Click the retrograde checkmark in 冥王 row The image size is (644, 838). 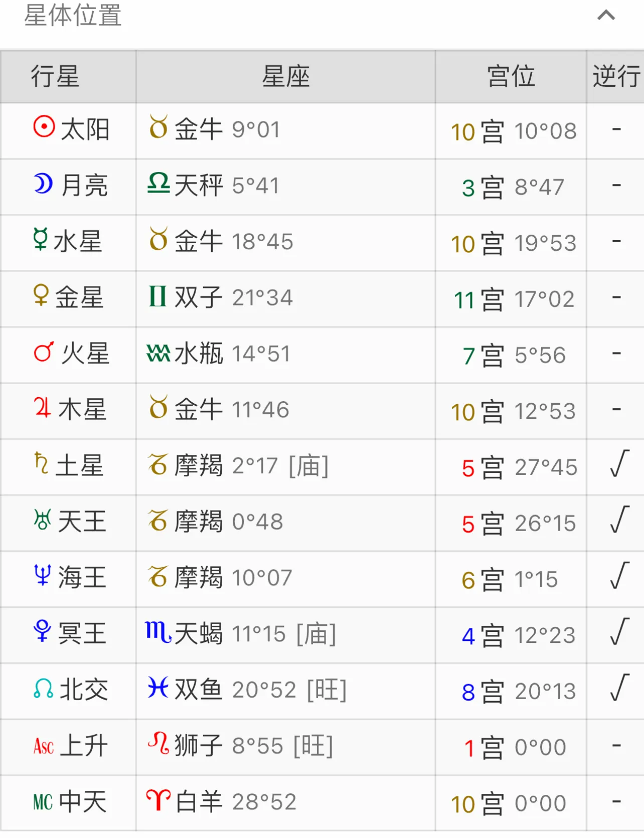pyautogui.click(x=619, y=632)
